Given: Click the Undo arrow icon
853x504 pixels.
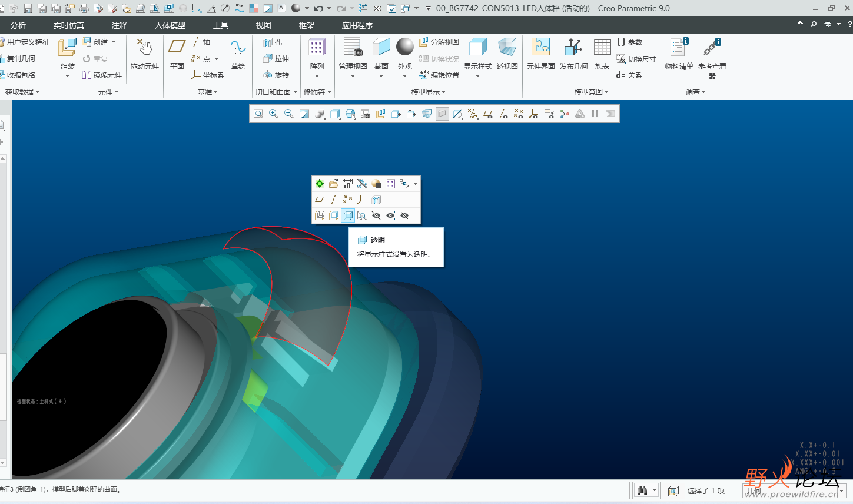Looking at the screenshot, I should pyautogui.click(x=318, y=8).
